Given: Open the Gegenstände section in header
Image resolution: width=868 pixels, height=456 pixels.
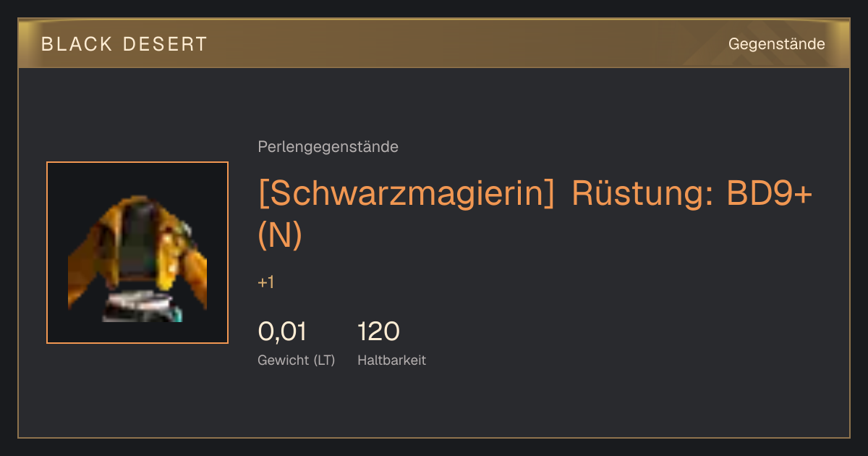Looking at the screenshot, I should pos(776,44).
